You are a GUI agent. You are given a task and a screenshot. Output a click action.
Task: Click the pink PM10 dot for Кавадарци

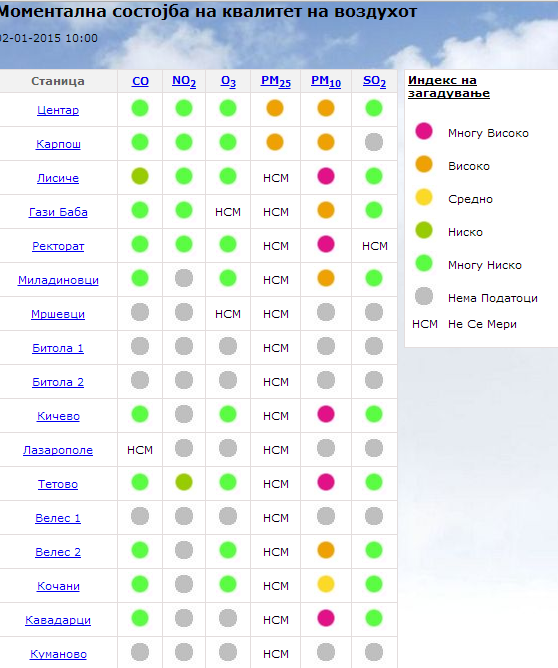(x=326, y=619)
